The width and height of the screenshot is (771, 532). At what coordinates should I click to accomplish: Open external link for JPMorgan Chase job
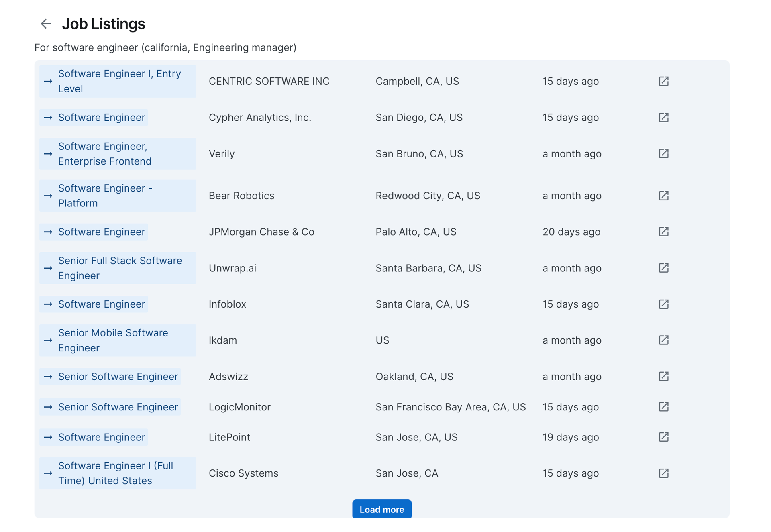click(663, 232)
